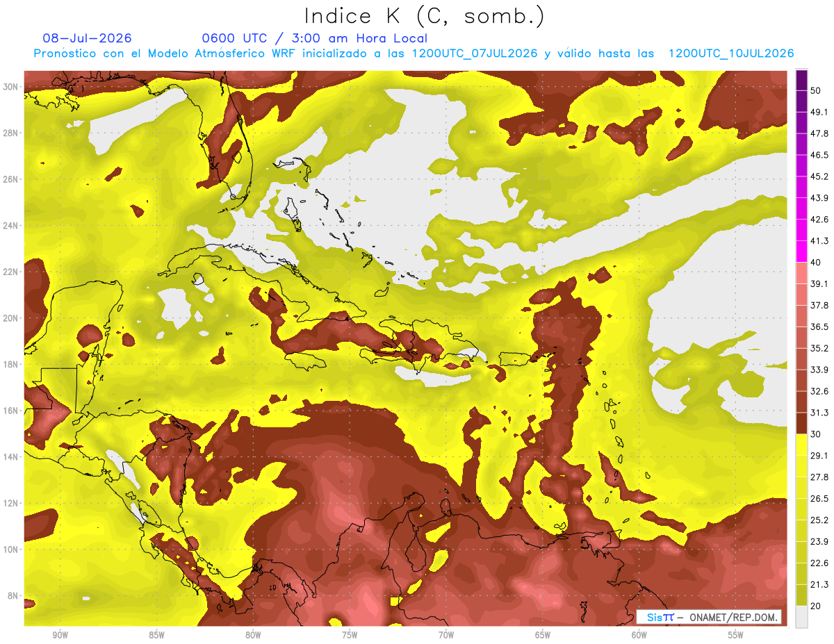Screen dimensions: 834x644
Task: Click the colorbar value 30
Action: coord(817,434)
